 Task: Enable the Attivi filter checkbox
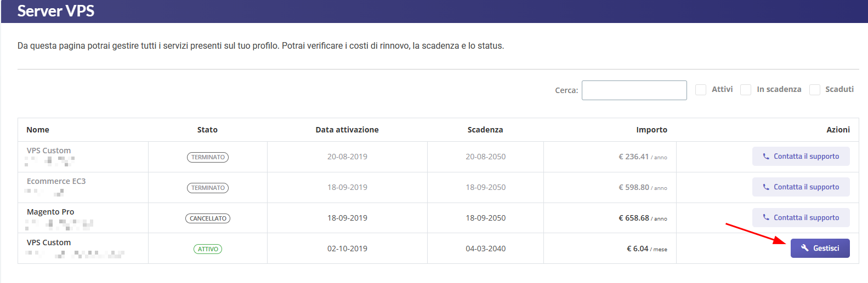pyautogui.click(x=700, y=90)
